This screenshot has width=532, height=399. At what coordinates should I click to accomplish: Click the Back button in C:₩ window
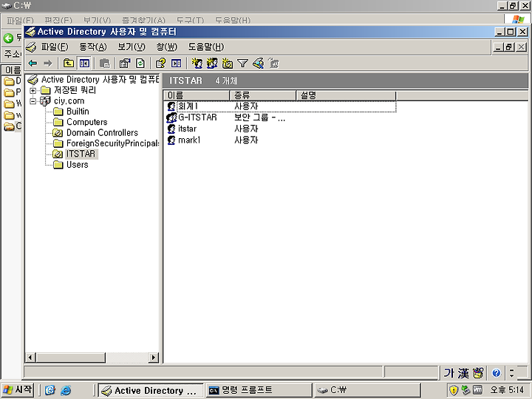point(8,38)
